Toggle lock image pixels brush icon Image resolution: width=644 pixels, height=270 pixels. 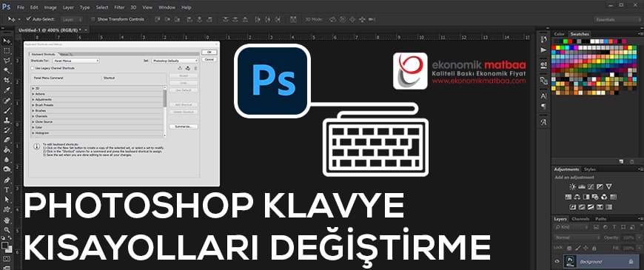(x=577, y=249)
